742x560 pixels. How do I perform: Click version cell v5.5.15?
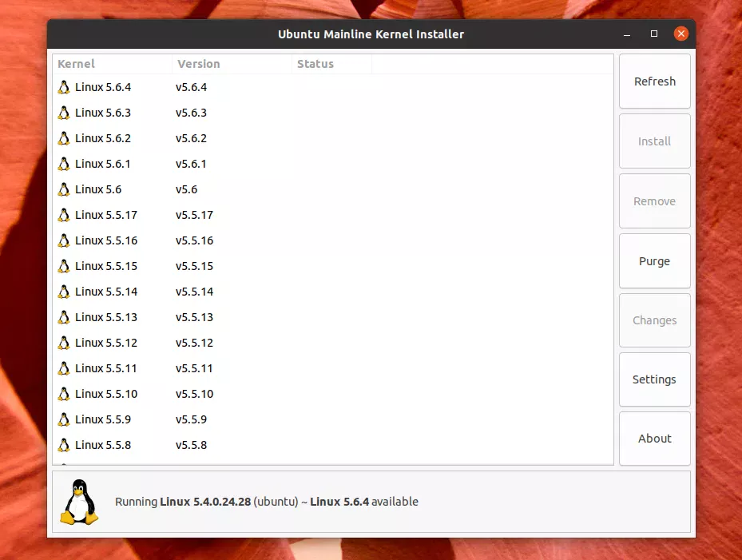tap(195, 266)
